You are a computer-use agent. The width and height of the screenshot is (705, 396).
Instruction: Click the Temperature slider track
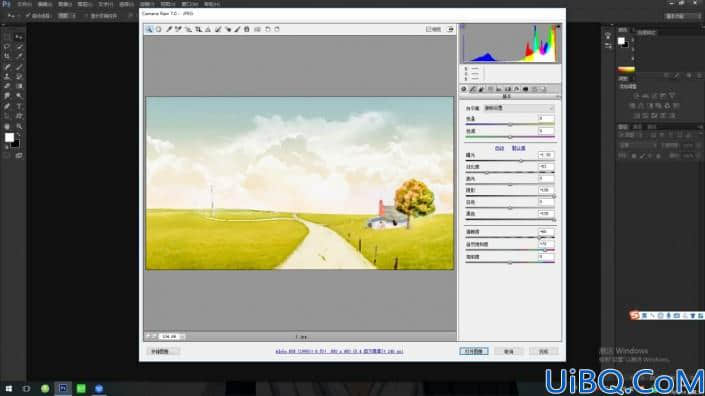(510, 124)
